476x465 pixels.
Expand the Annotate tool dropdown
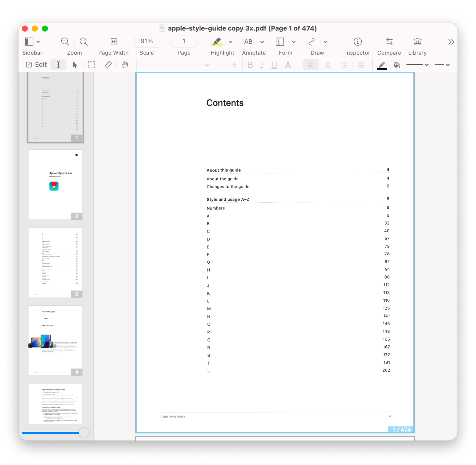[x=262, y=42]
